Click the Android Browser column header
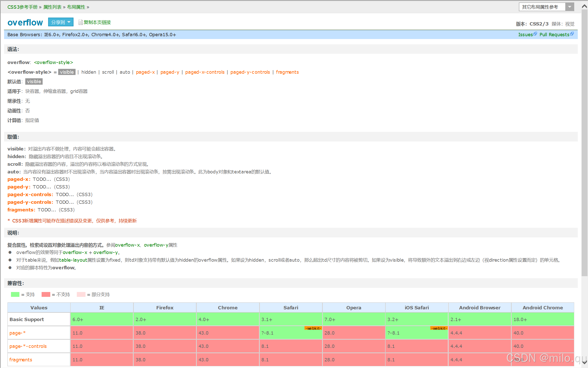The image size is (588, 368). (480, 308)
